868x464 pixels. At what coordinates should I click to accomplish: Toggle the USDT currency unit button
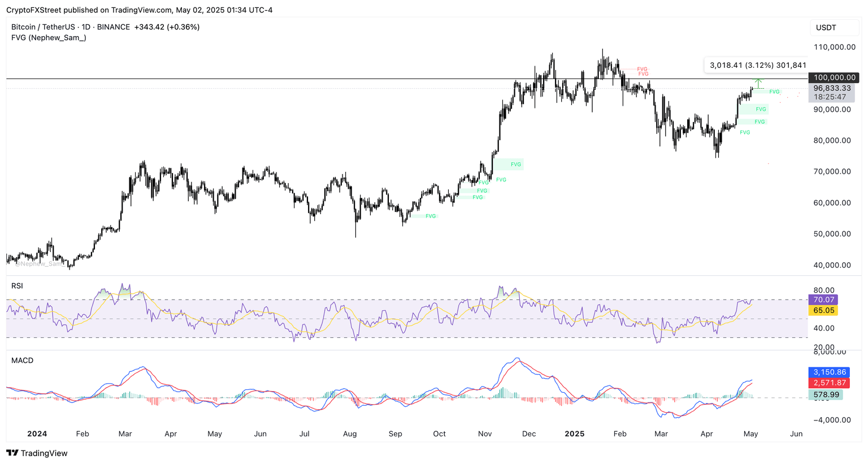pos(835,27)
